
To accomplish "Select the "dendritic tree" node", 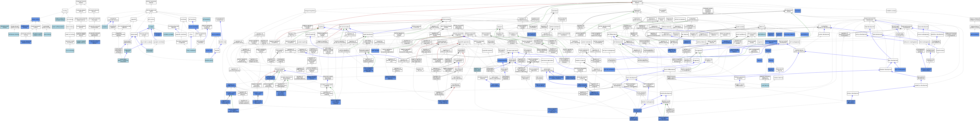I will [223, 42].
